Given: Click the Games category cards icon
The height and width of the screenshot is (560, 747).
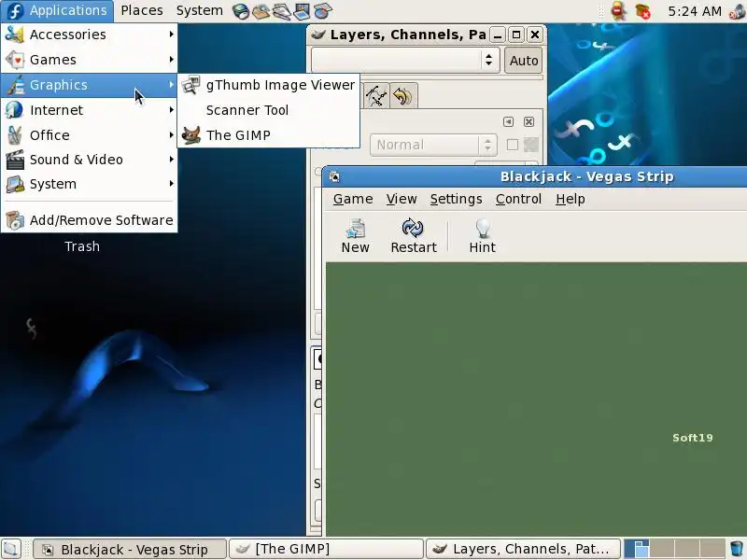Looking at the screenshot, I should (15, 60).
